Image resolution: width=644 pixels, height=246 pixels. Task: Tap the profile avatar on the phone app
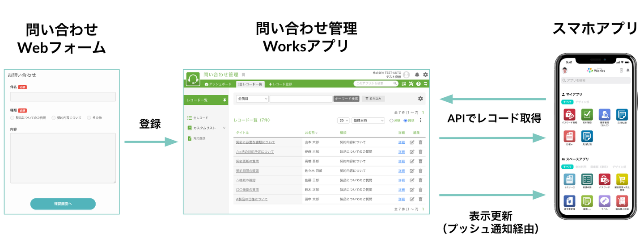click(x=565, y=71)
